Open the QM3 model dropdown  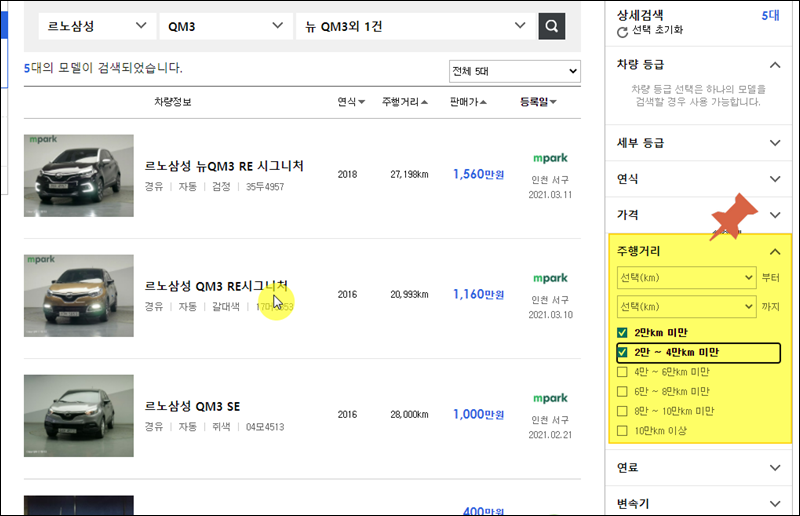click(x=226, y=26)
